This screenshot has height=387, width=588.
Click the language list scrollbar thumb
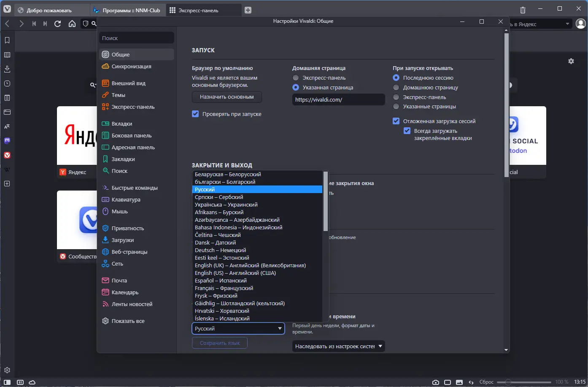point(325,201)
